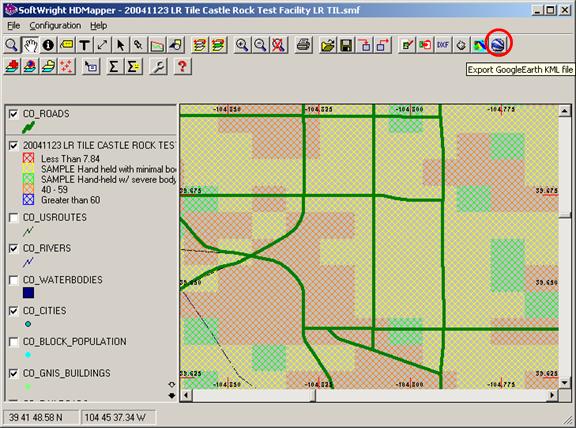This screenshot has height=428, width=576.
Task: Select the diagonal distance measure tool
Action: [x=102, y=45]
